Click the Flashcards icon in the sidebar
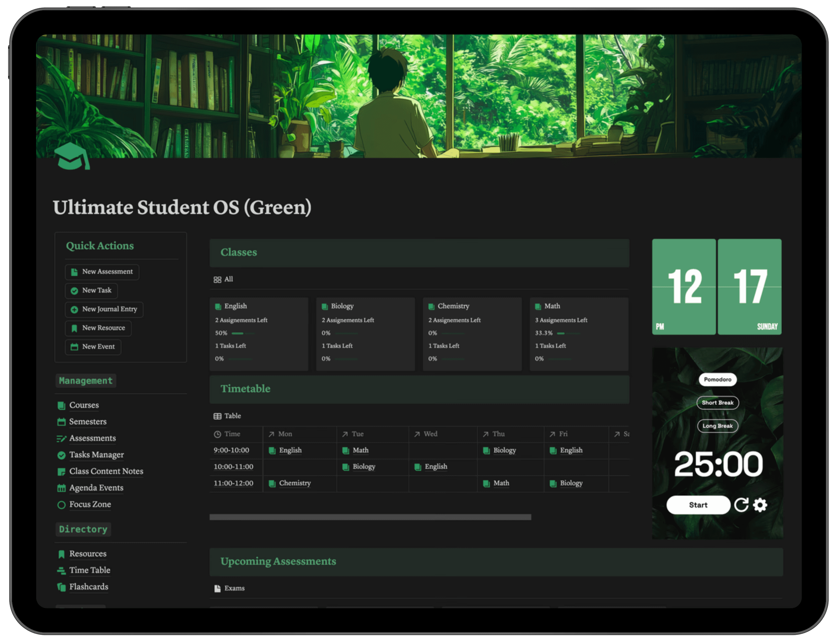Viewport: 836px width, 644px height. click(x=62, y=586)
